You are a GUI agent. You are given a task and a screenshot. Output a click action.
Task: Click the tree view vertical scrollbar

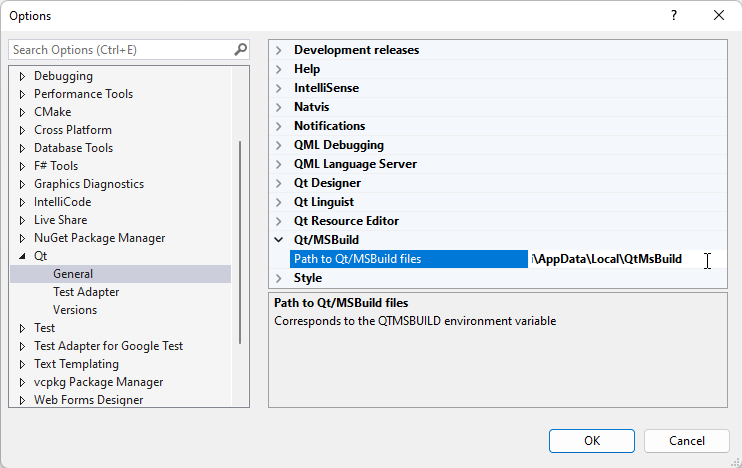click(240, 242)
